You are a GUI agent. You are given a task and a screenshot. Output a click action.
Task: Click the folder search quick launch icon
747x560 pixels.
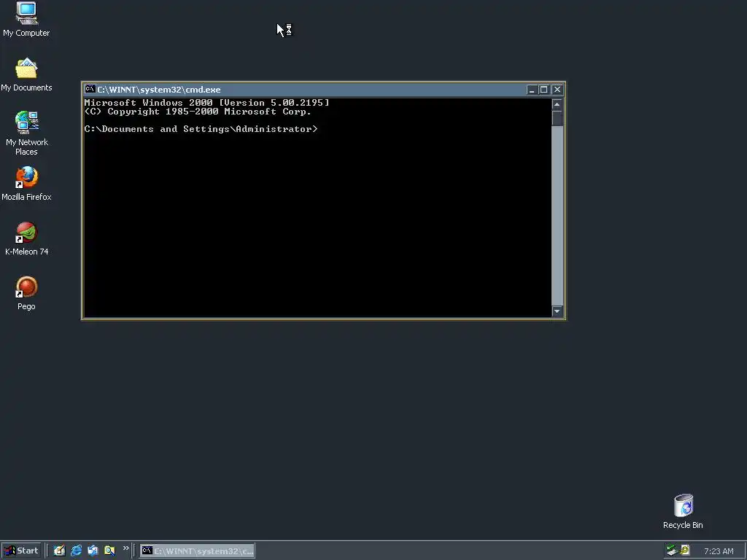coord(109,551)
